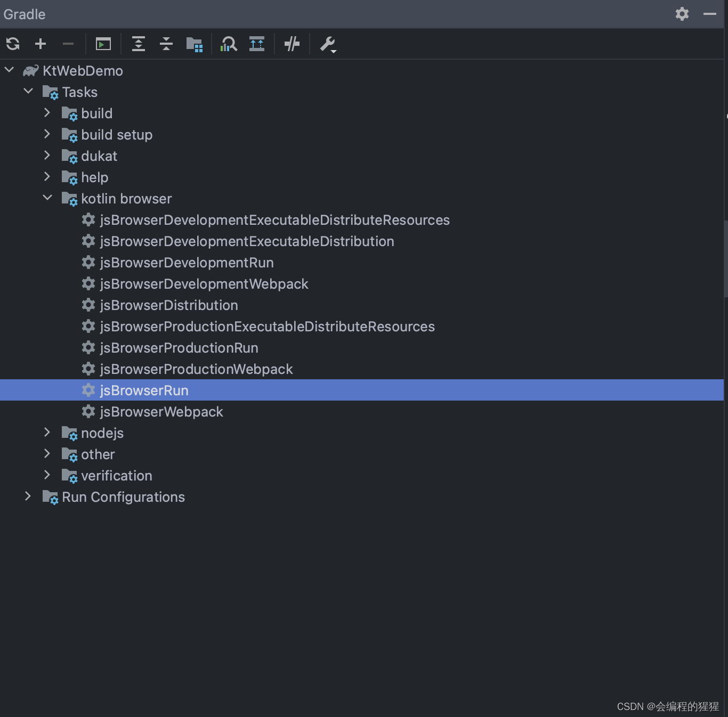Image resolution: width=728 pixels, height=717 pixels.
Task: Click the Gradle panel title
Action: pyautogui.click(x=25, y=14)
